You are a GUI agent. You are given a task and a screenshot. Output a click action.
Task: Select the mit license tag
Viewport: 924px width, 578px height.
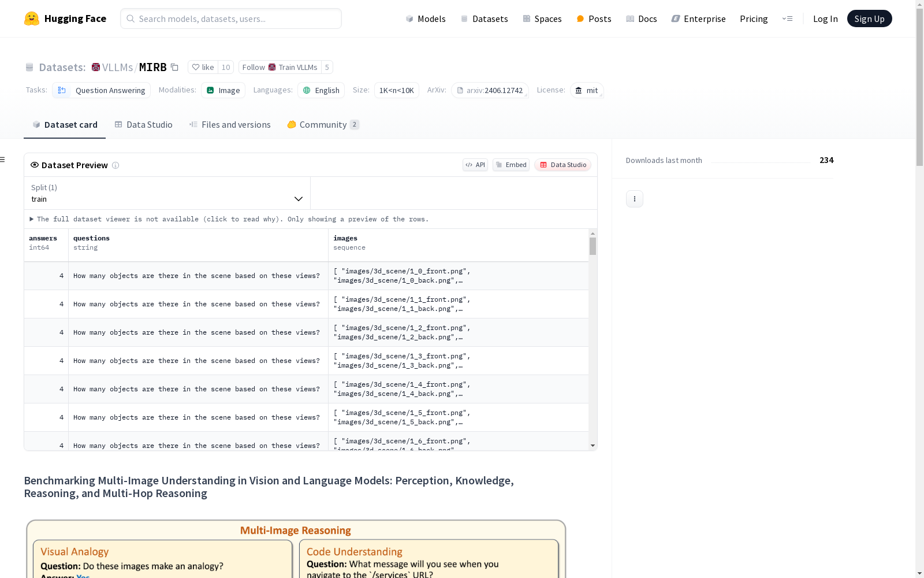587,90
